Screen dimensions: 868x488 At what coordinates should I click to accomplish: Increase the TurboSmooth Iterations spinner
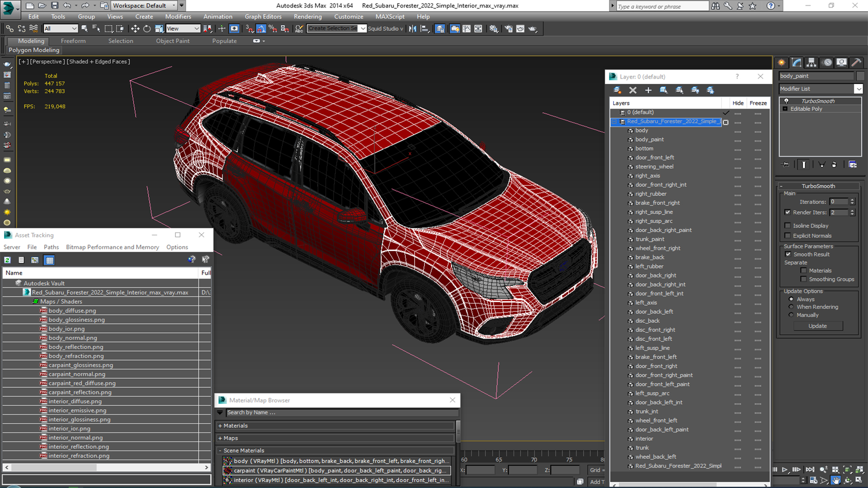(x=852, y=200)
